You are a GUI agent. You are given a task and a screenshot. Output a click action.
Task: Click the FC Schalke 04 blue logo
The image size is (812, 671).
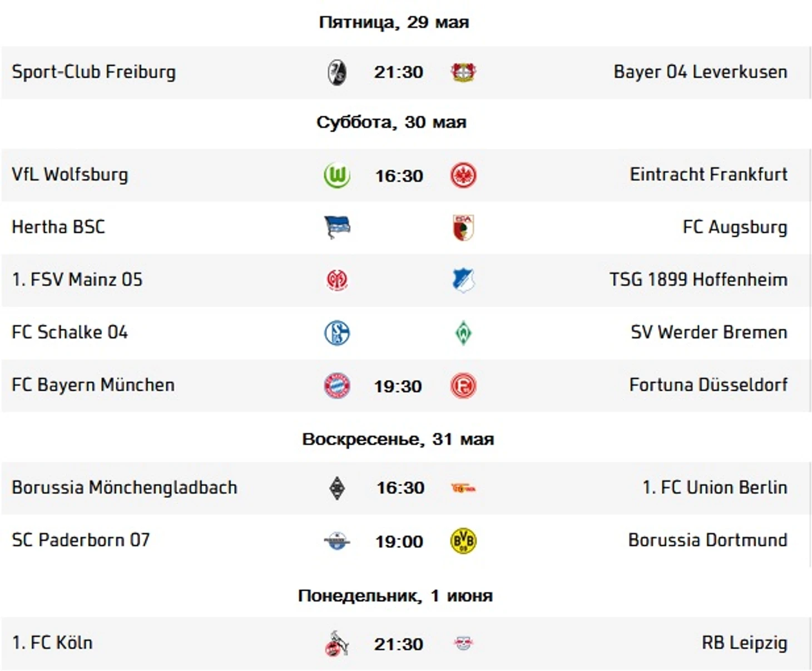coord(337,332)
